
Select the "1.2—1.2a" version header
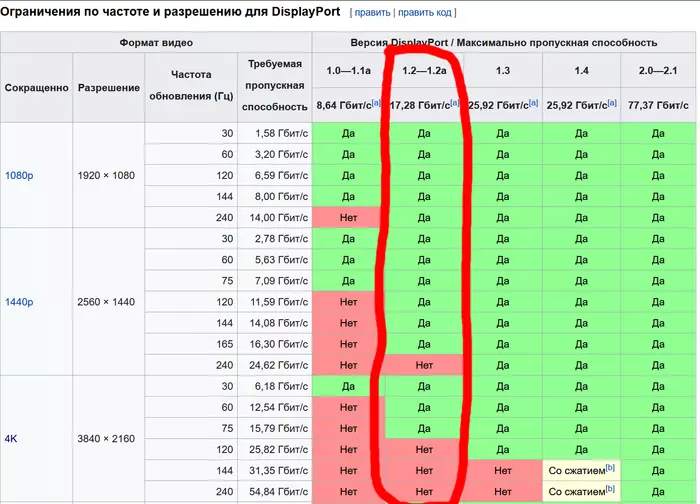(424, 71)
